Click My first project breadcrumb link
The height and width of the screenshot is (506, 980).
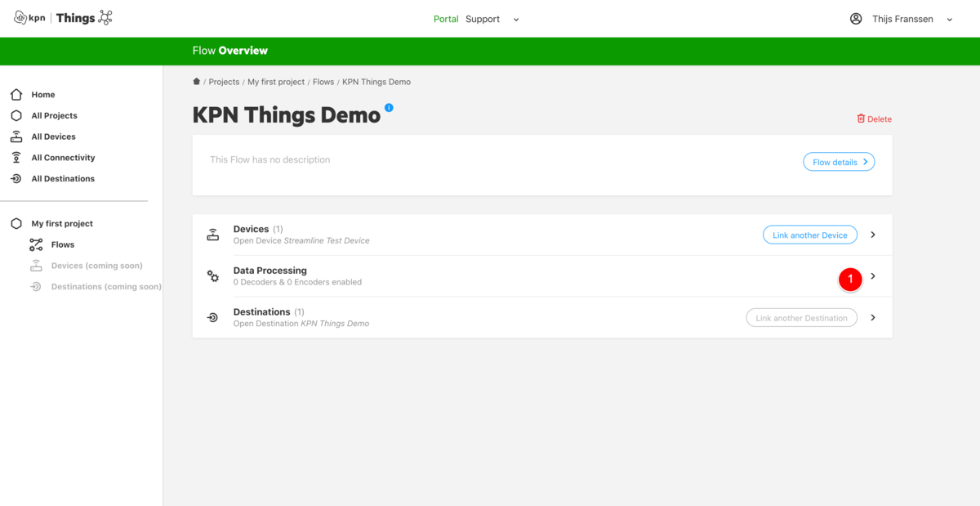click(276, 82)
